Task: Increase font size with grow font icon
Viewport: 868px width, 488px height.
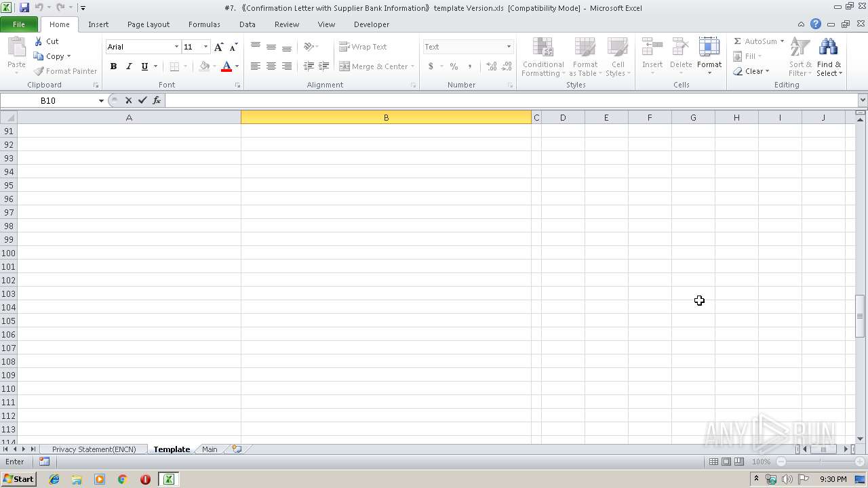Action: [218, 47]
